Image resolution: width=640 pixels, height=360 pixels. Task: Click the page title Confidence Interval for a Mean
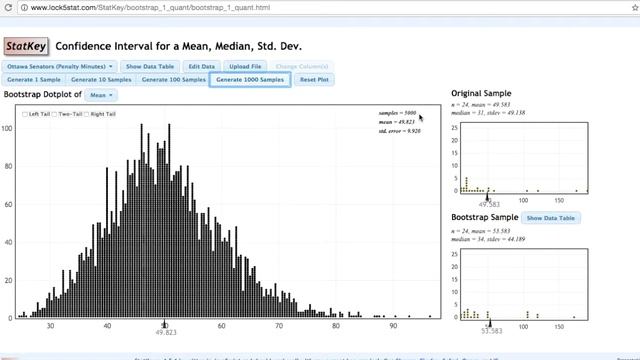(x=178, y=46)
